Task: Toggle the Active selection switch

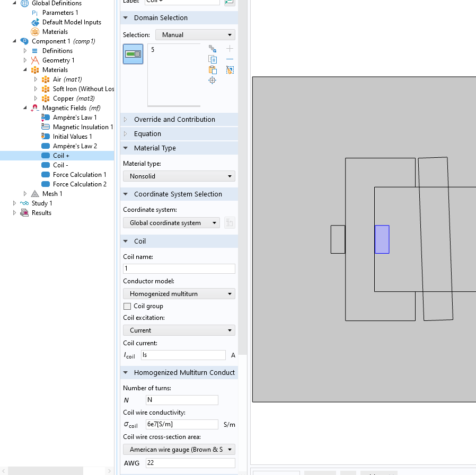Action: (133, 54)
